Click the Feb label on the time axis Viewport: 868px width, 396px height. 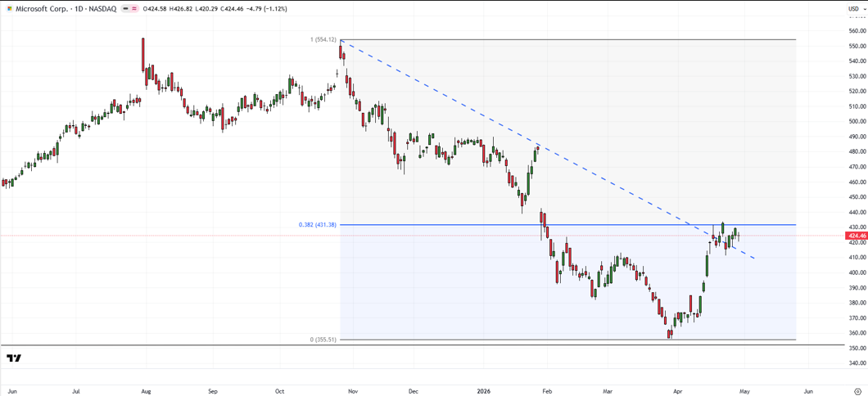coord(547,390)
